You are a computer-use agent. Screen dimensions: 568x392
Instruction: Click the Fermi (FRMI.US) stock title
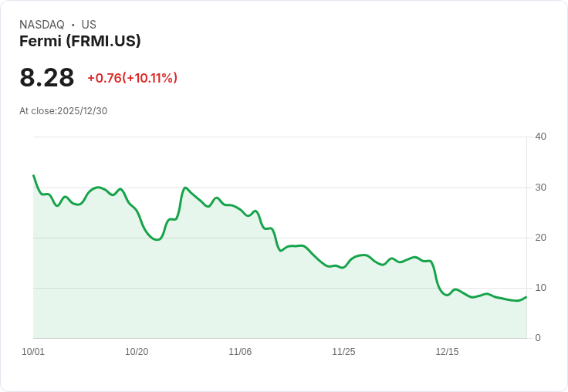tap(80, 41)
